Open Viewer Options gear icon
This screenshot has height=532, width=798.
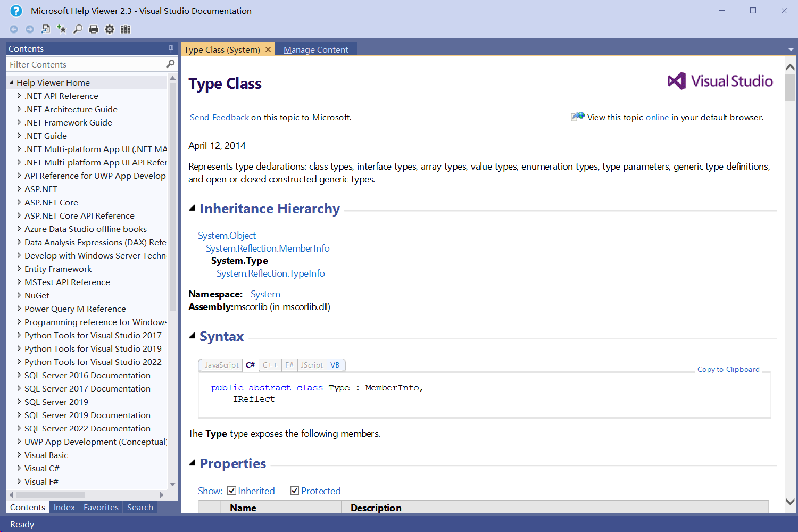coord(110,29)
